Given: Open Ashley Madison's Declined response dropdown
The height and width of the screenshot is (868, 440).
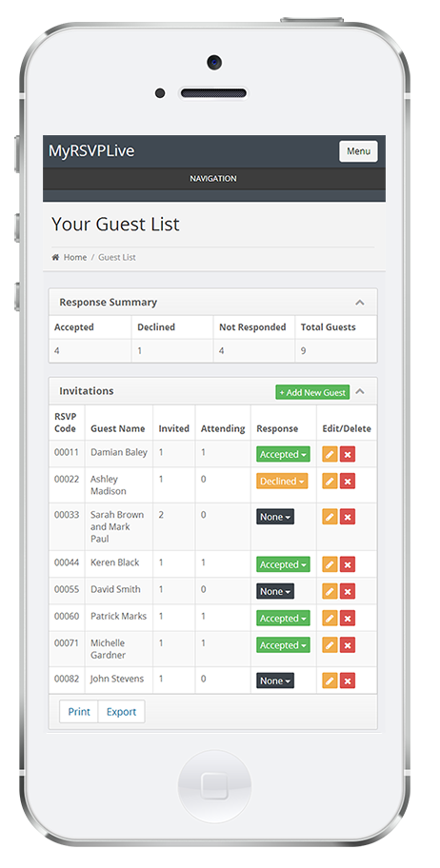Looking at the screenshot, I should point(282,481).
